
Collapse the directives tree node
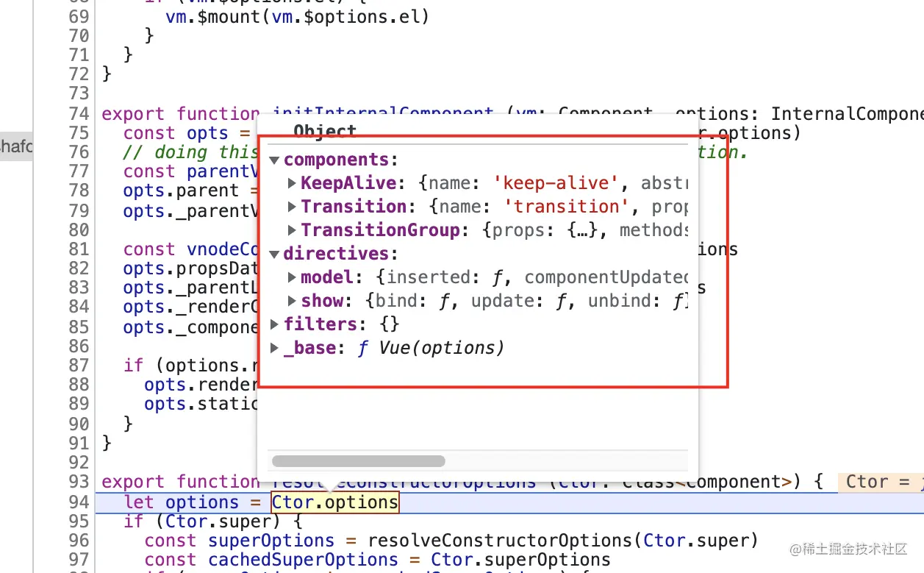tap(275, 255)
